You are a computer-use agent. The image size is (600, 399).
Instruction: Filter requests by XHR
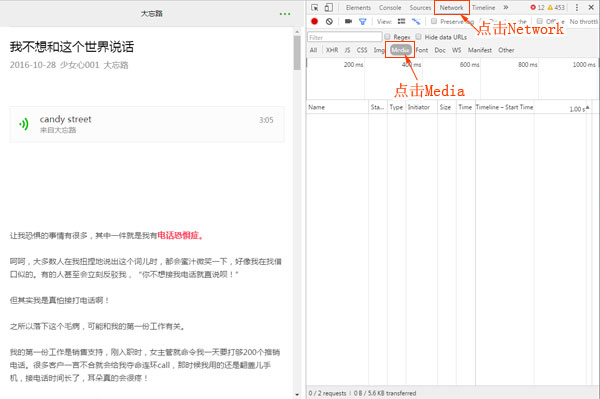pyautogui.click(x=332, y=50)
